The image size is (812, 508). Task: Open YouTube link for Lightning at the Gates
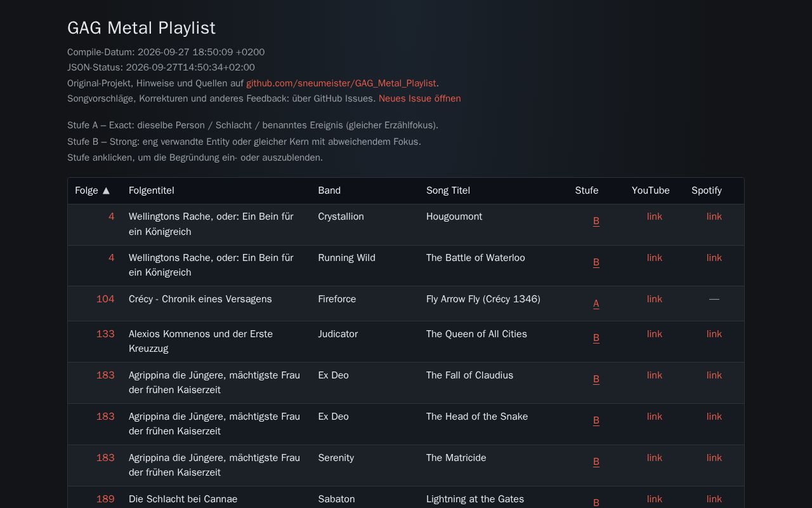655,499
